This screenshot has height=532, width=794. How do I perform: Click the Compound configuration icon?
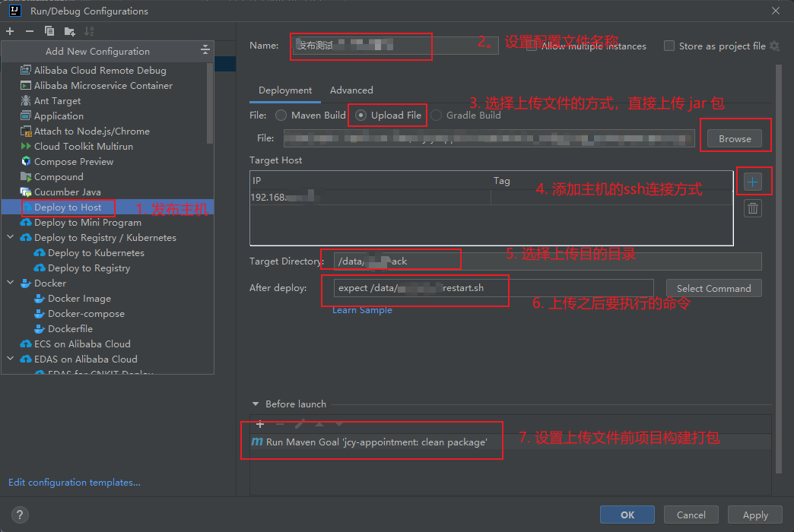tap(26, 176)
